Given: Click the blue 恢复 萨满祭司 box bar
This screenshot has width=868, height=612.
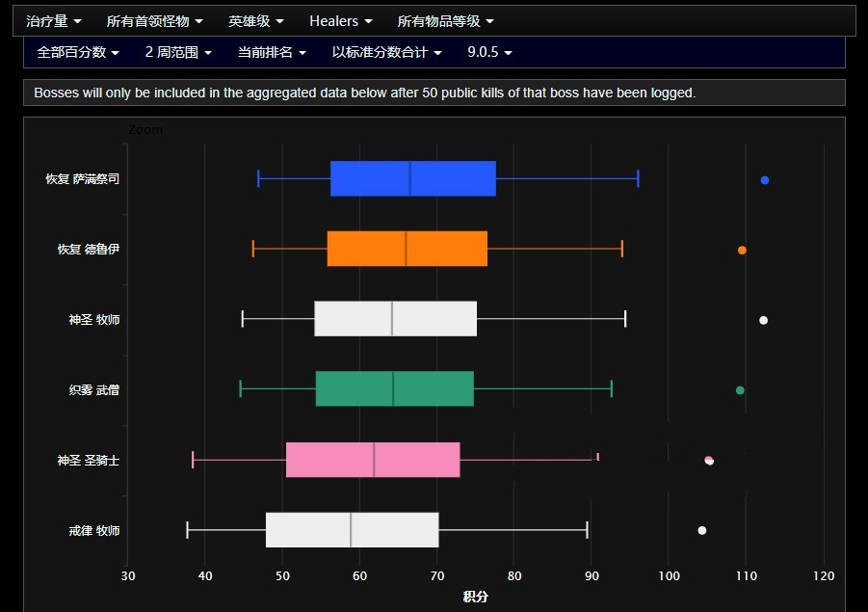Looking at the screenshot, I should point(413,178).
